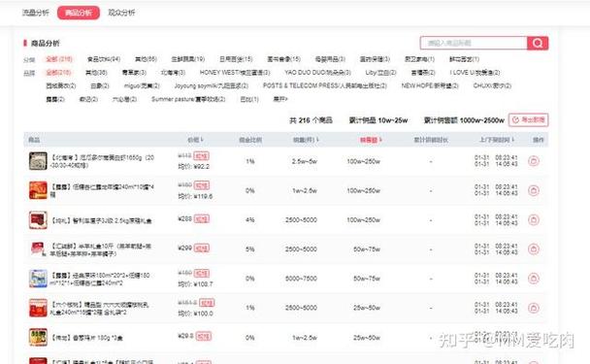Filter by category 其他(55)
This screenshot has height=364, width=590.
point(146,59)
